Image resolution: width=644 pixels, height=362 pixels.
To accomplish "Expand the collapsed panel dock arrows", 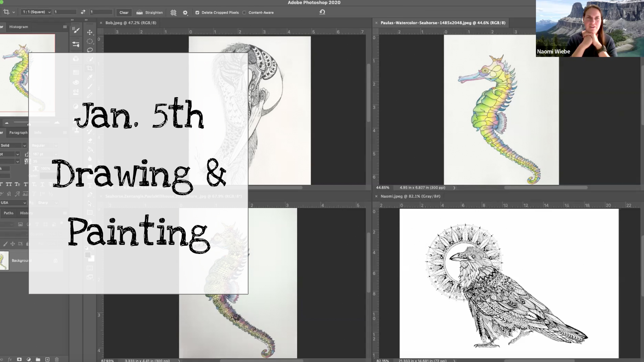I will (x=72, y=20).
